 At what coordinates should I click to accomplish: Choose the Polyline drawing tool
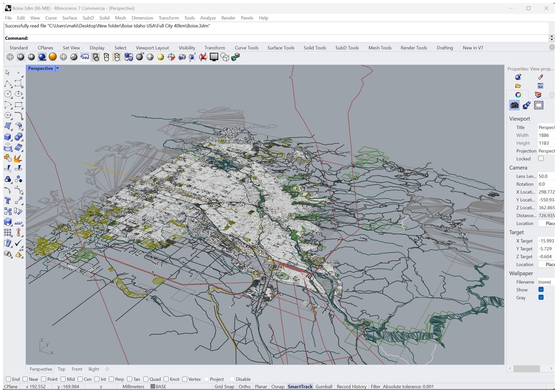point(8,84)
